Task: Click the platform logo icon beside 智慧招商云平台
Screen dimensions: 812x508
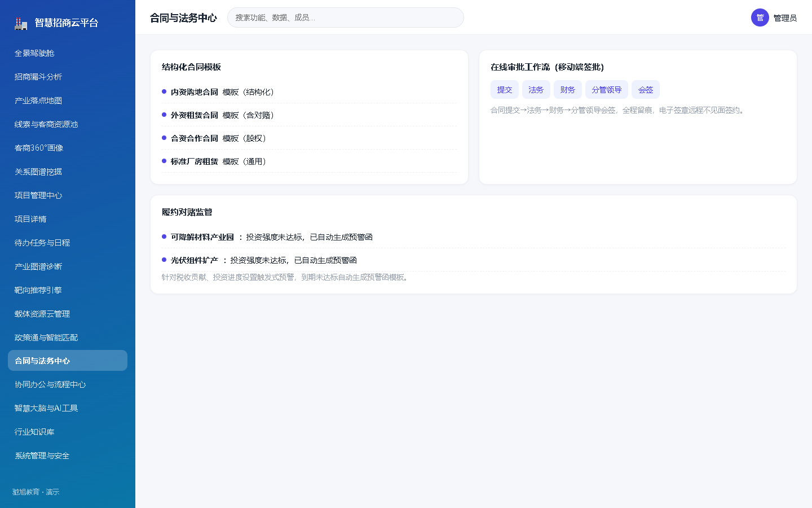Action: [x=21, y=24]
